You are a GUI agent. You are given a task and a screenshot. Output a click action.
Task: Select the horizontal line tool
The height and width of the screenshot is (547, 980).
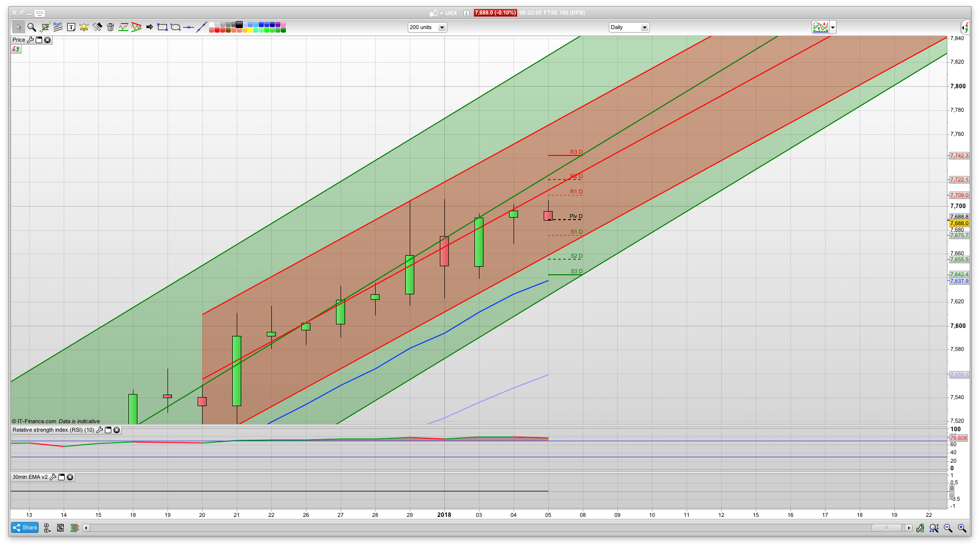point(189,27)
